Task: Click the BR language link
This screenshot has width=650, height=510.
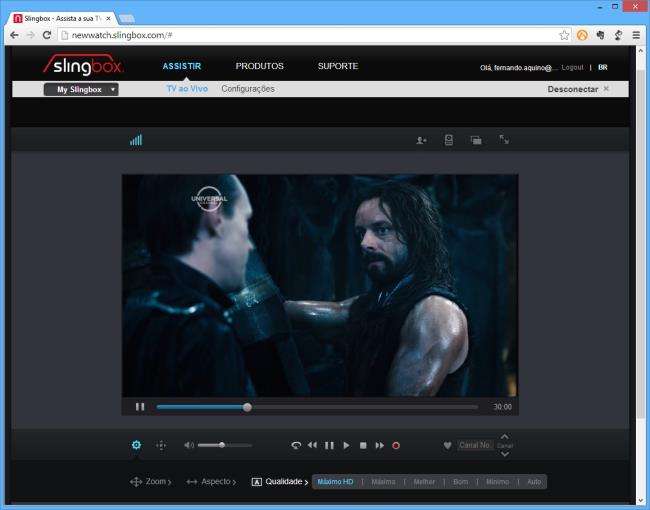Action: pyautogui.click(x=603, y=67)
